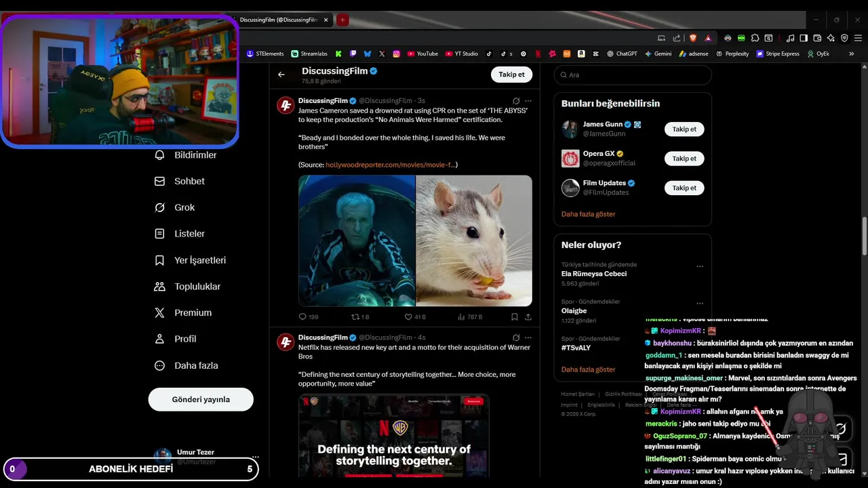Go to Profil page
Screen dimensions: 868x488
(176, 339)
